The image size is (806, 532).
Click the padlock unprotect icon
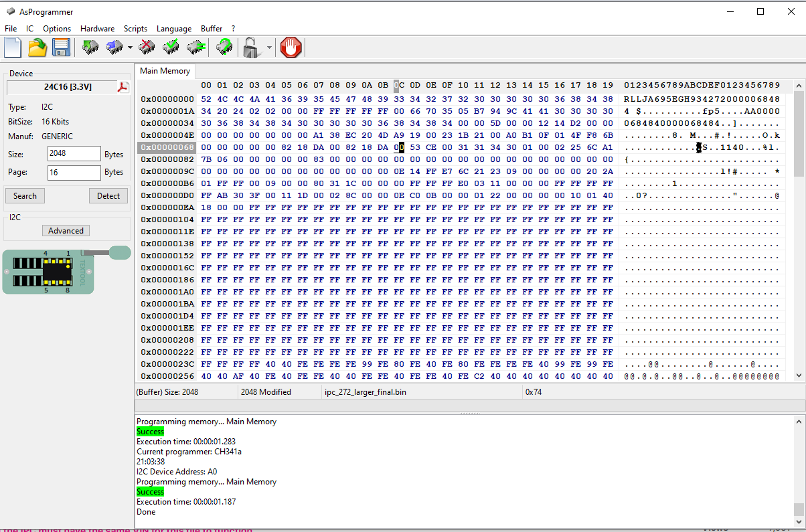pyautogui.click(x=251, y=48)
